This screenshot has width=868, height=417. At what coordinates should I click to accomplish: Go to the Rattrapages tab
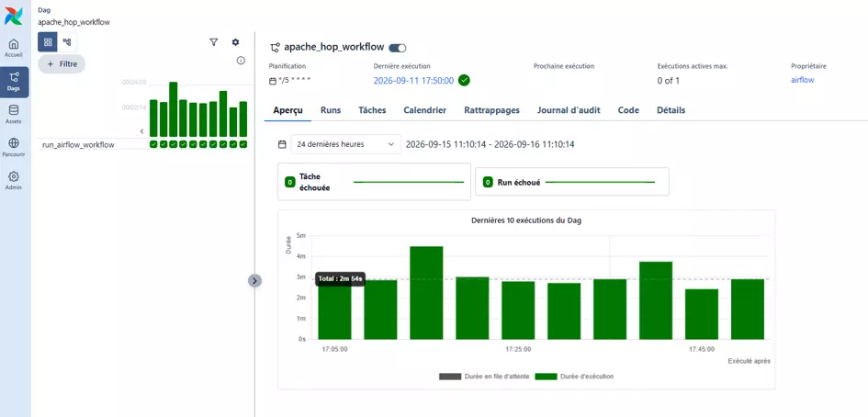(491, 110)
